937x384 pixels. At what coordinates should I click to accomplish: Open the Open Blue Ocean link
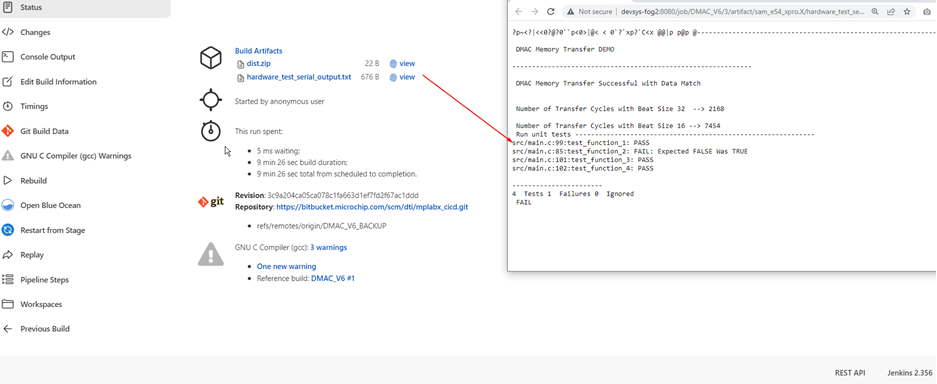[51, 205]
